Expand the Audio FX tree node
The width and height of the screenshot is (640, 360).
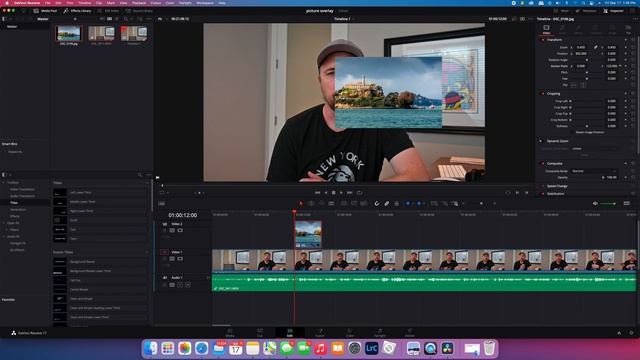click(4, 237)
